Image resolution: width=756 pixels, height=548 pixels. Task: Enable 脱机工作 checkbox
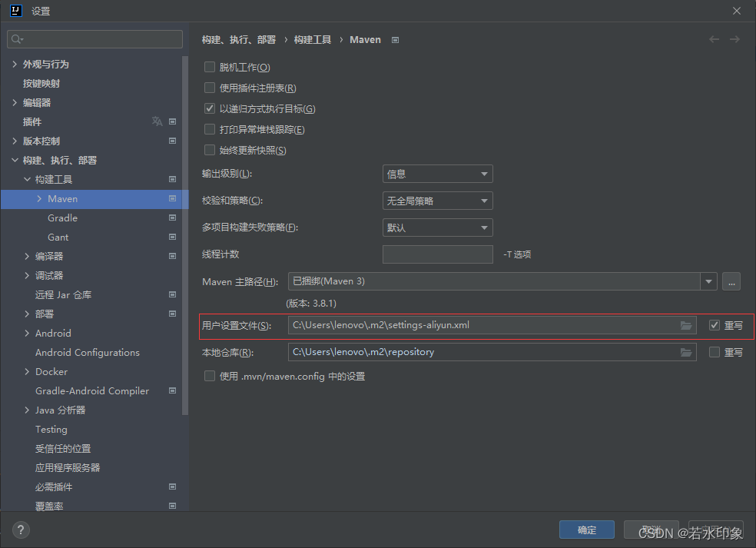click(x=209, y=67)
